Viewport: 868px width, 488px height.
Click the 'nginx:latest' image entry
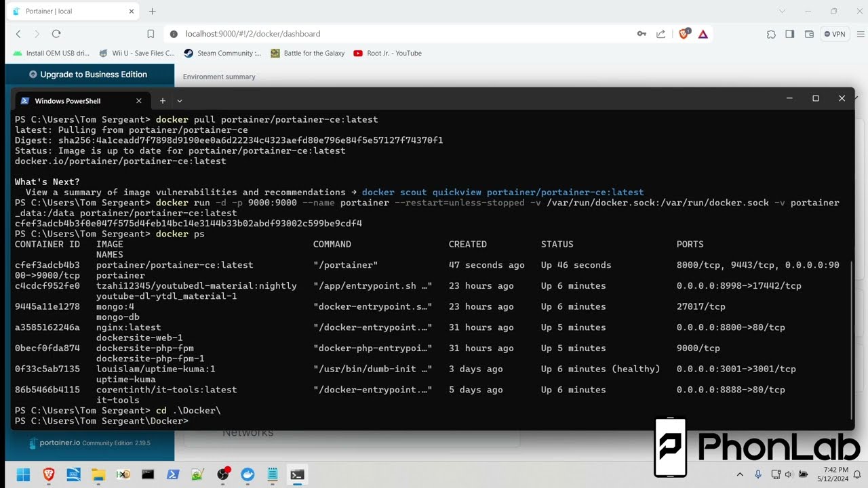[x=129, y=327]
